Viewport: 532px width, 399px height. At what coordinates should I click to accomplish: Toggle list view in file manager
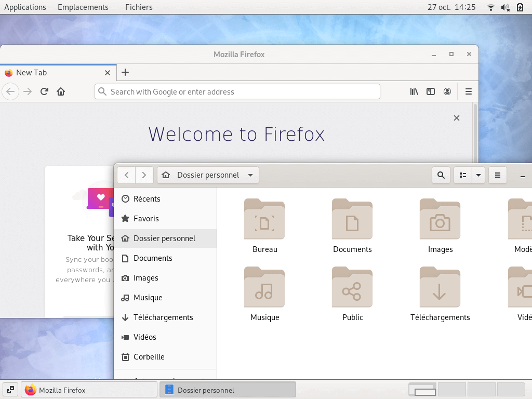point(463,175)
